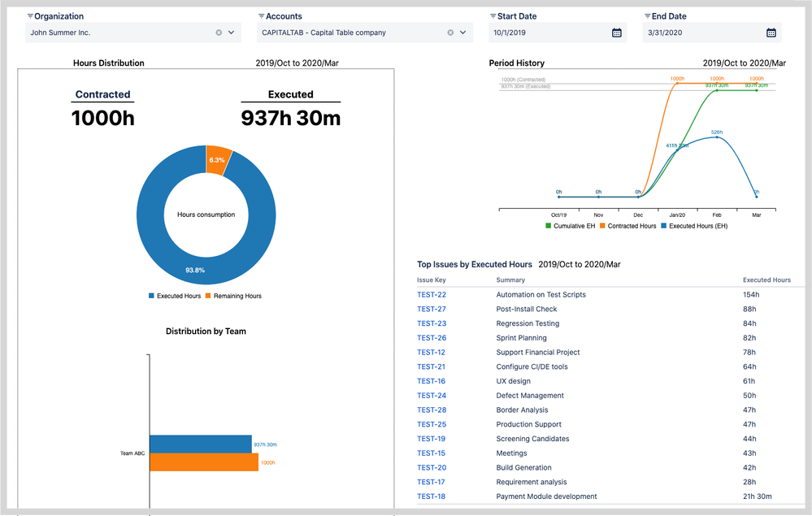Screen dimensions: 812x516
Task: Toggle Executed Hours (EH) legend swatch
Action: [663, 226]
